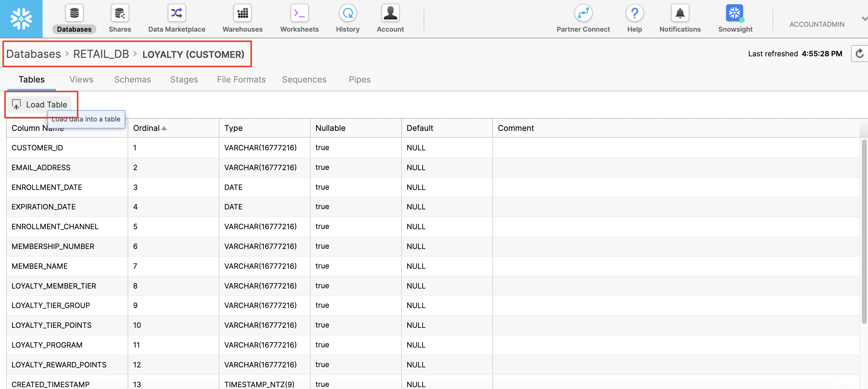Select the Schemas tab

click(x=132, y=79)
